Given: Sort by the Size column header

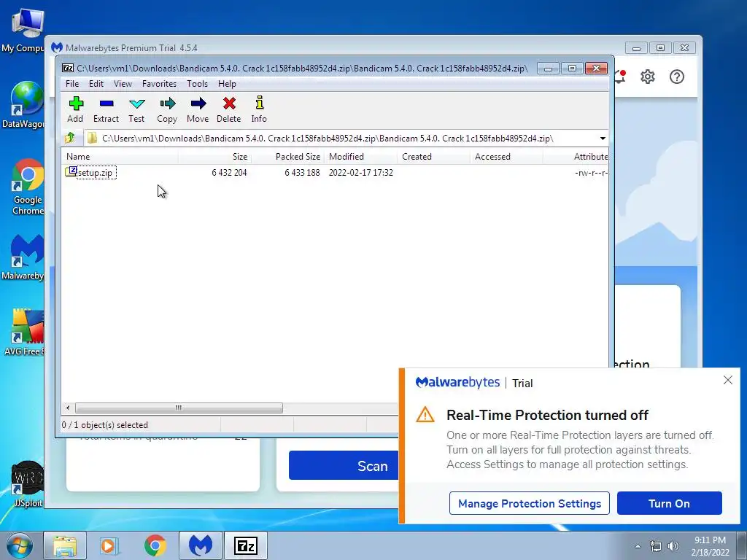Looking at the screenshot, I should 215,157.
